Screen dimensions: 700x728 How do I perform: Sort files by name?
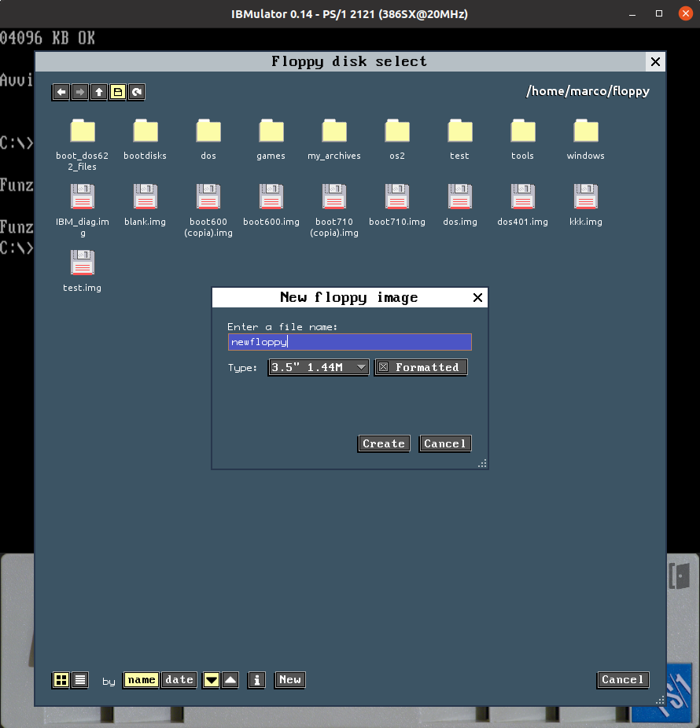point(142,680)
